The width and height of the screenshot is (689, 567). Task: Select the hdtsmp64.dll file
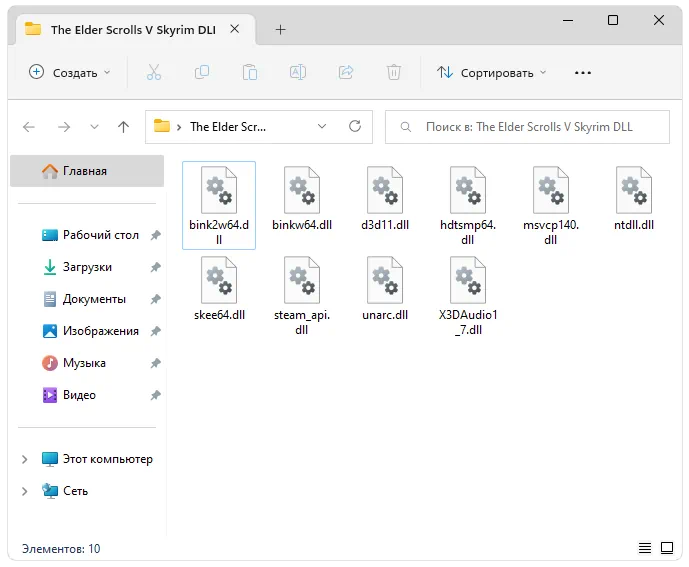[x=468, y=205]
